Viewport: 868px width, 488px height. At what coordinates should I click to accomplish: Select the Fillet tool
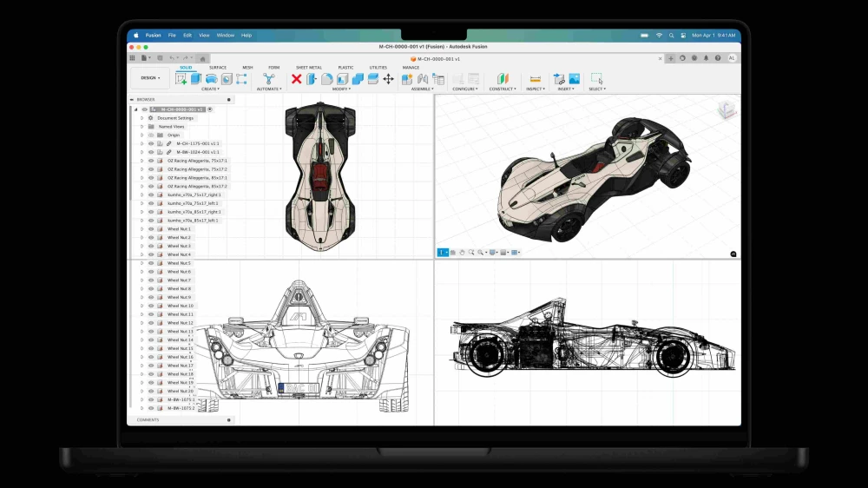(x=327, y=79)
